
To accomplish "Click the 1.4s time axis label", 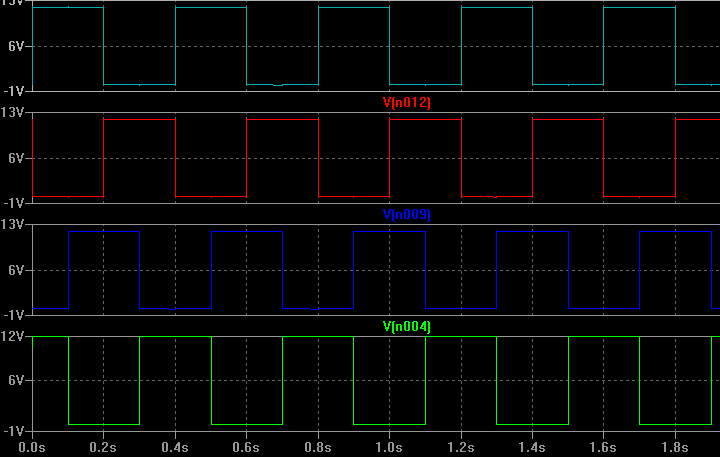I will (x=532, y=447).
